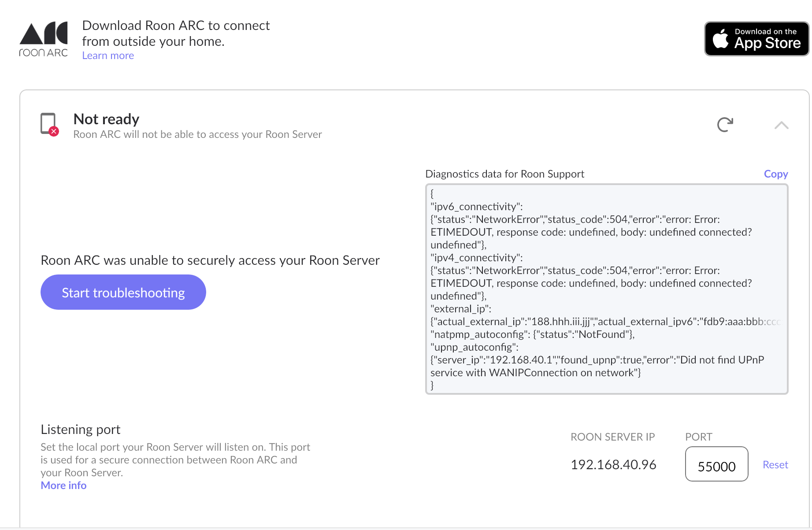Image resolution: width=812 pixels, height=530 pixels.
Task: Click the ROON SERVER IP label
Action: click(x=612, y=437)
